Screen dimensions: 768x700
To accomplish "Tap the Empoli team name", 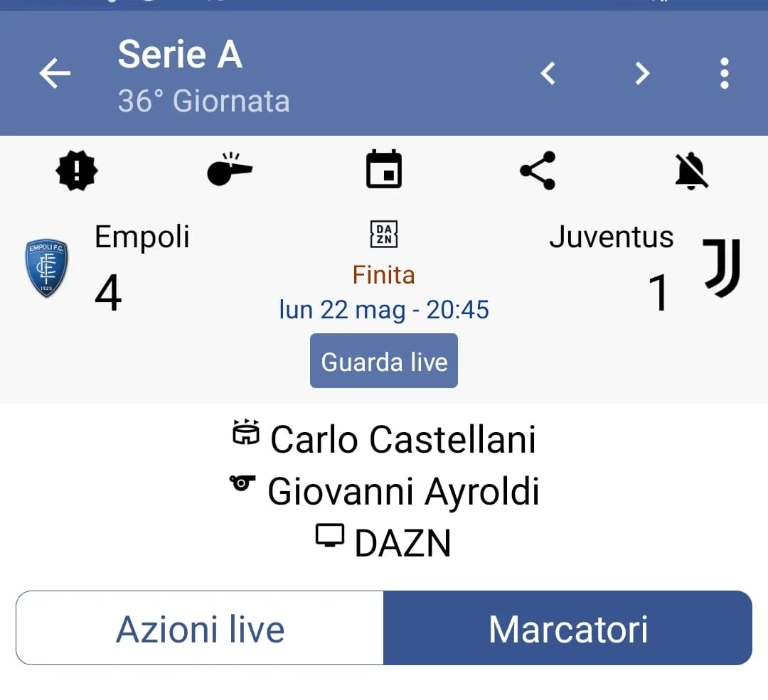I will [142, 237].
